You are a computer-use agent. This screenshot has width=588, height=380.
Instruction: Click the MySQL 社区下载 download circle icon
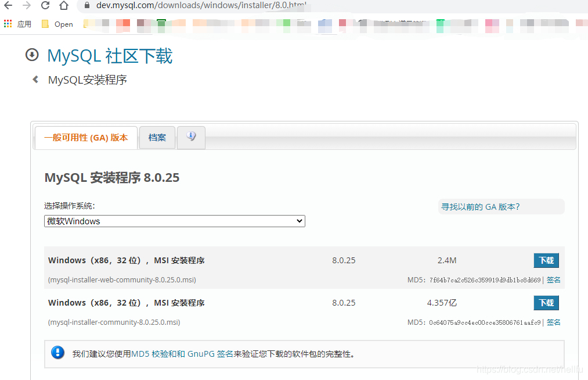[x=32, y=55]
